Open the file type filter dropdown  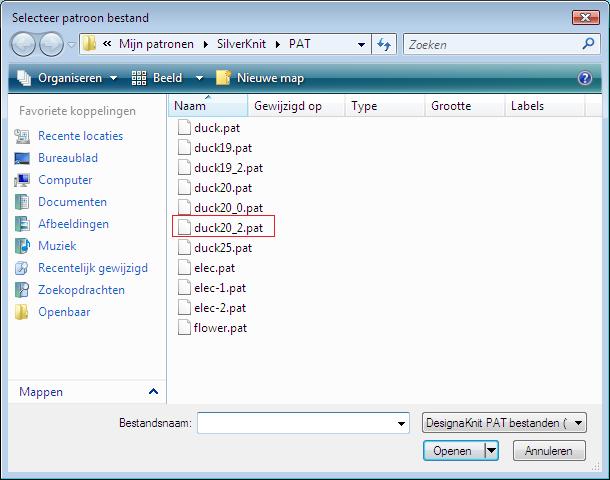[x=580, y=423]
